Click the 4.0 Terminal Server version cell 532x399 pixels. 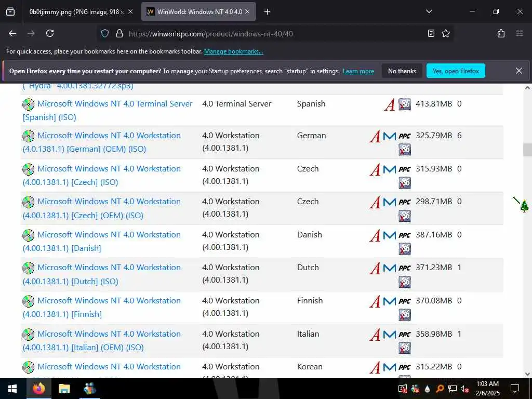pos(237,104)
